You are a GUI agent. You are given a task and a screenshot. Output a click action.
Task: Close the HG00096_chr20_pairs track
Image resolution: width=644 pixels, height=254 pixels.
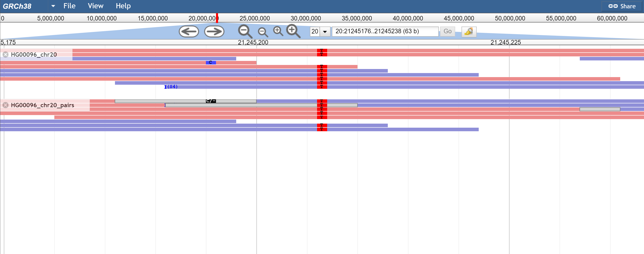[5, 105]
